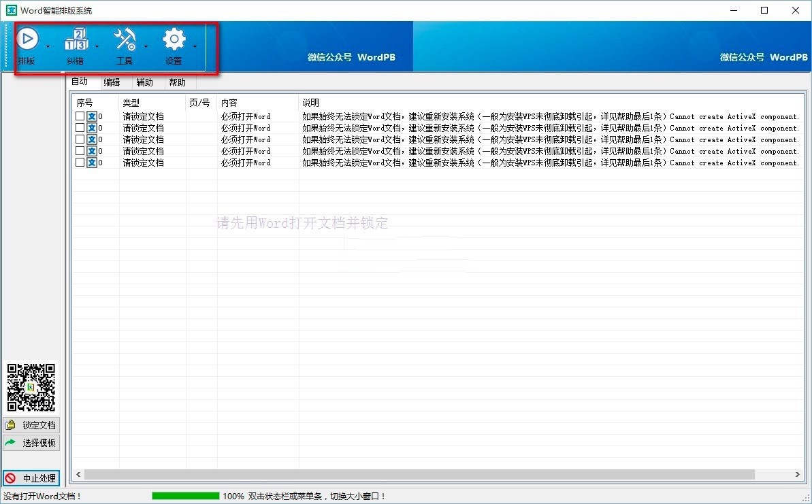Click the 设置 gear icon
This screenshot has height=504, width=812.
click(174, 39)
